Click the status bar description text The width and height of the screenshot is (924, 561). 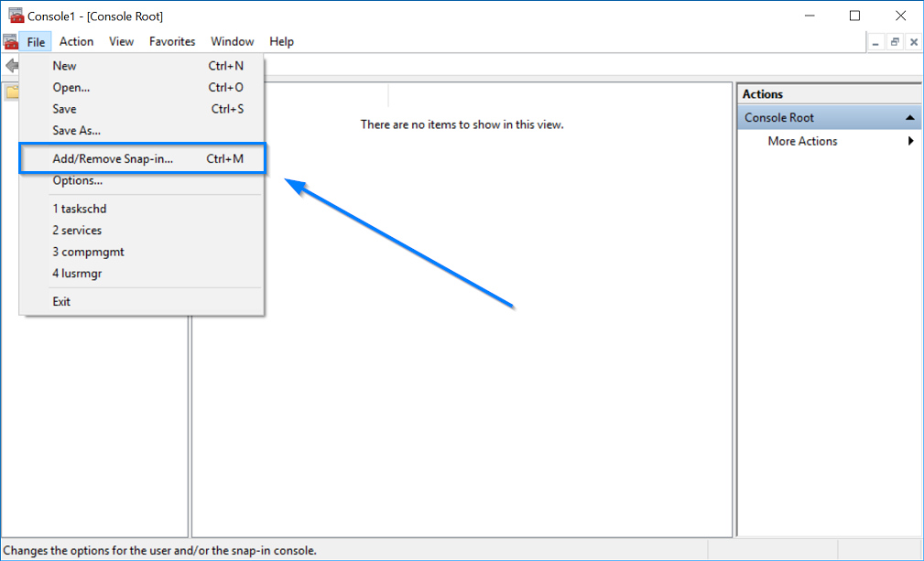159,550
